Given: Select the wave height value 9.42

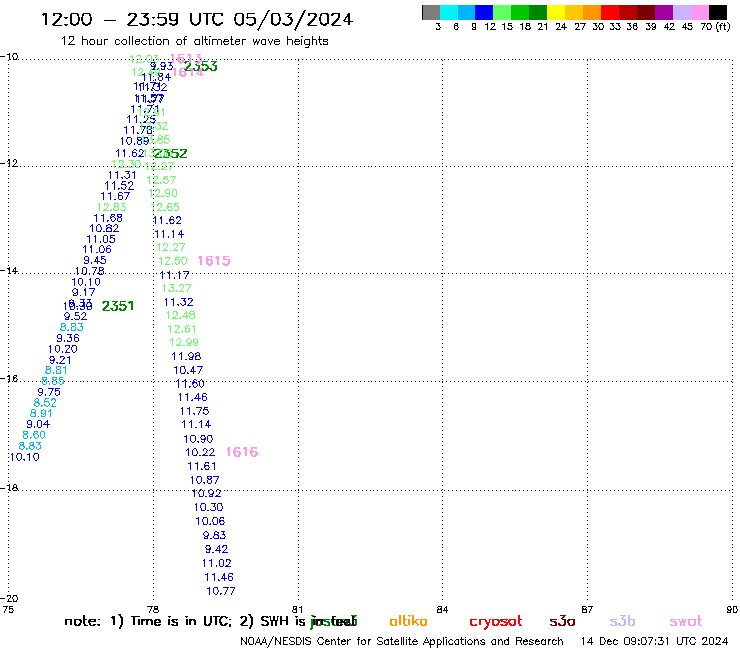Looking at the screenshot, I should tap(217, 549).
